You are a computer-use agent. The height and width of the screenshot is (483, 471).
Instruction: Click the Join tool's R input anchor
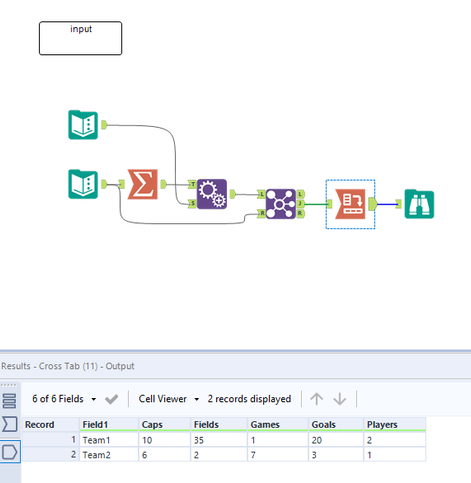(x=261, y=213)
